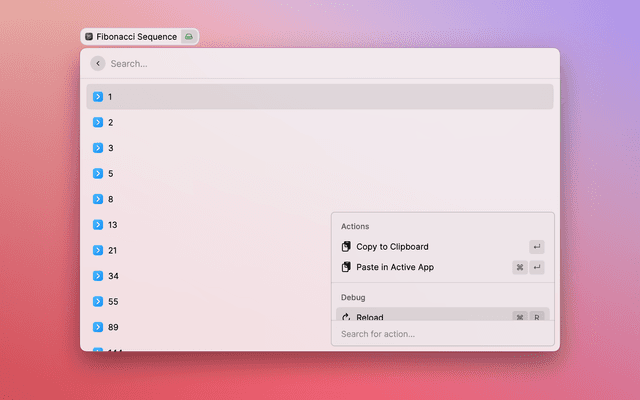Viewport: 640px width, 400px height.
Task: Click the green icon next to the Fibonacci Sequence title
Action: [188, 36]
